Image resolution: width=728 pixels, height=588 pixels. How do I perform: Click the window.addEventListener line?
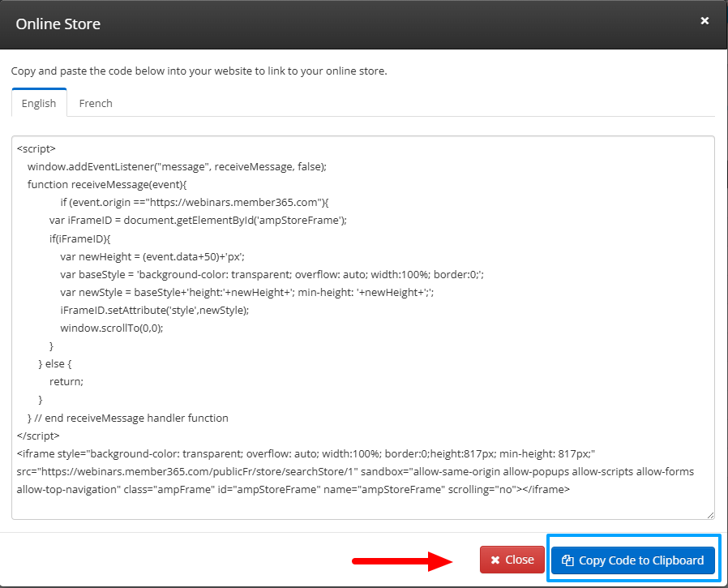[x=177, y=166]
